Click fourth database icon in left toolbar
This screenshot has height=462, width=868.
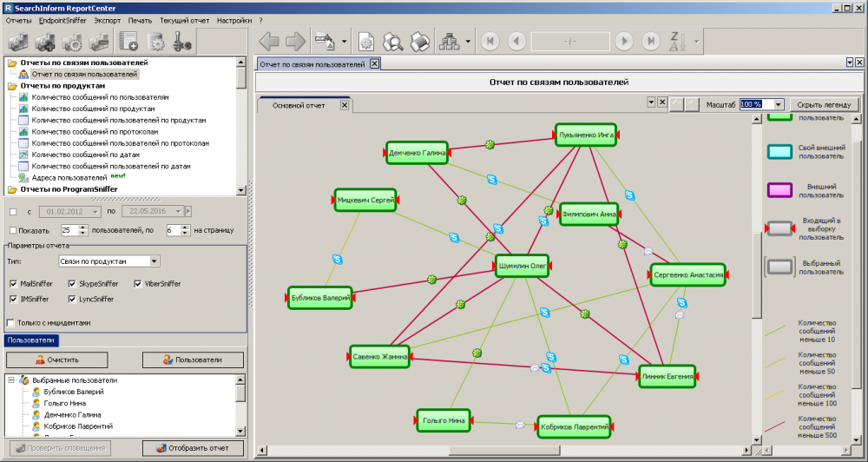tap(100, 43)
